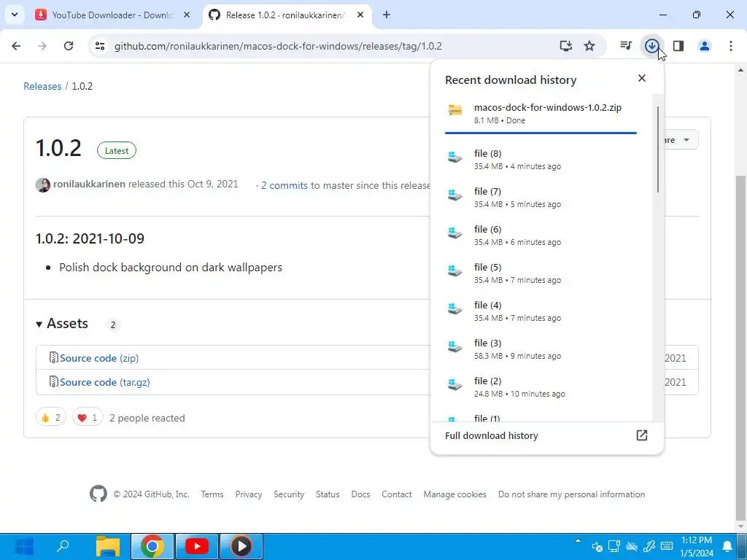
Task: Select the Release 1.0.2 GitHub tab
Action: click(286, 15)
